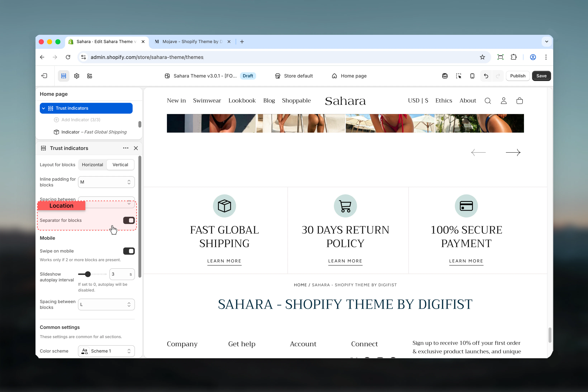Select Horizontal layout for blocks

[93, 165]
